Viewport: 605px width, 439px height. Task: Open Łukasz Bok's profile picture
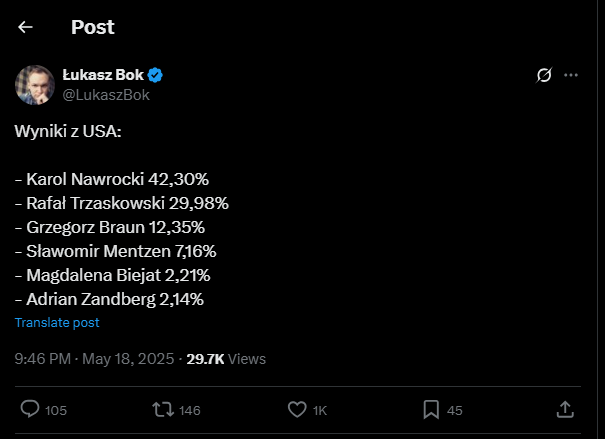point(34,84)
